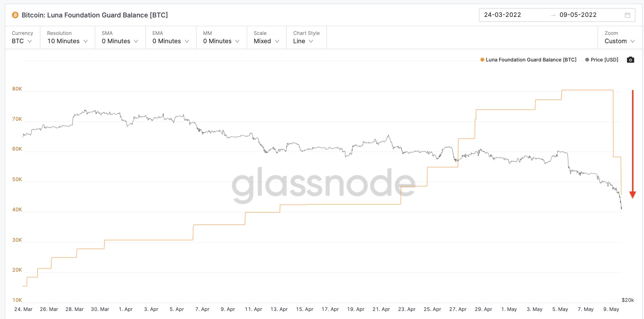The image size is (644, 319).
Task: Click the camera screenshot icon
Action: click(x=630, y=60)
